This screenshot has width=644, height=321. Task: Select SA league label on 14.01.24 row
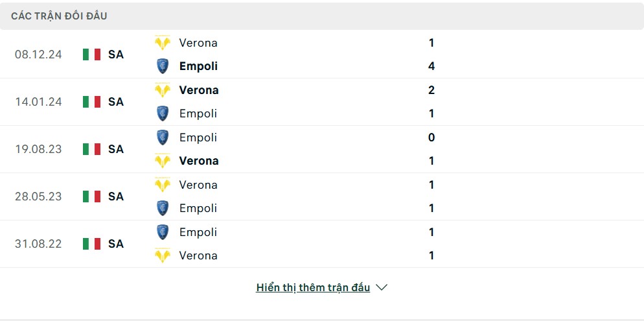[x=116, y=102]
